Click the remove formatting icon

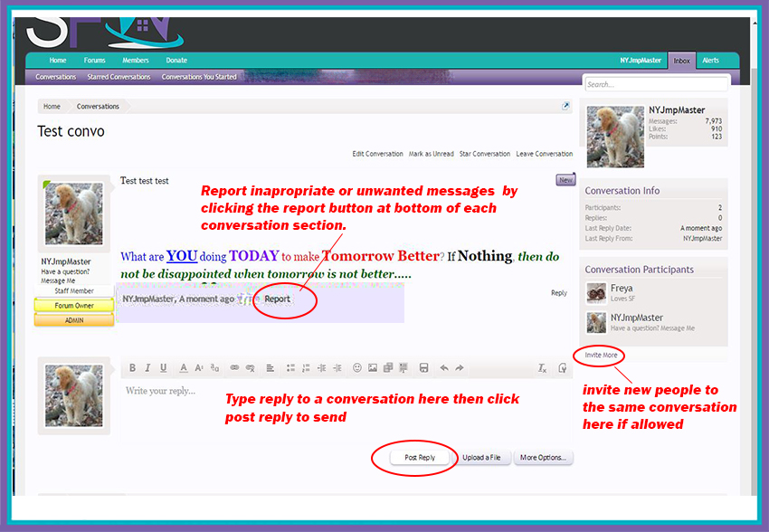pyautogui.click(x=542, y=368)
